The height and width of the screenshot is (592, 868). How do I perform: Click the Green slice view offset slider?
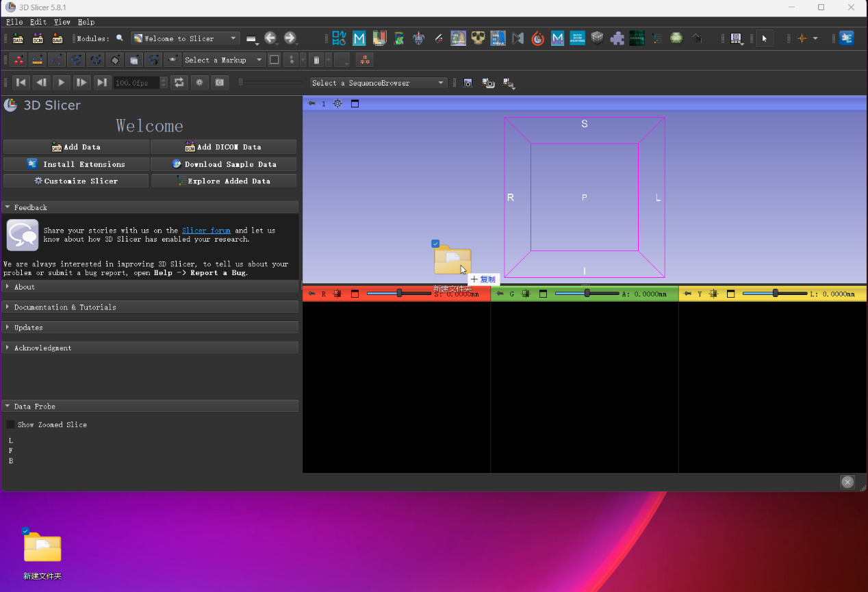pyautogui.click(x=587, y=294)
